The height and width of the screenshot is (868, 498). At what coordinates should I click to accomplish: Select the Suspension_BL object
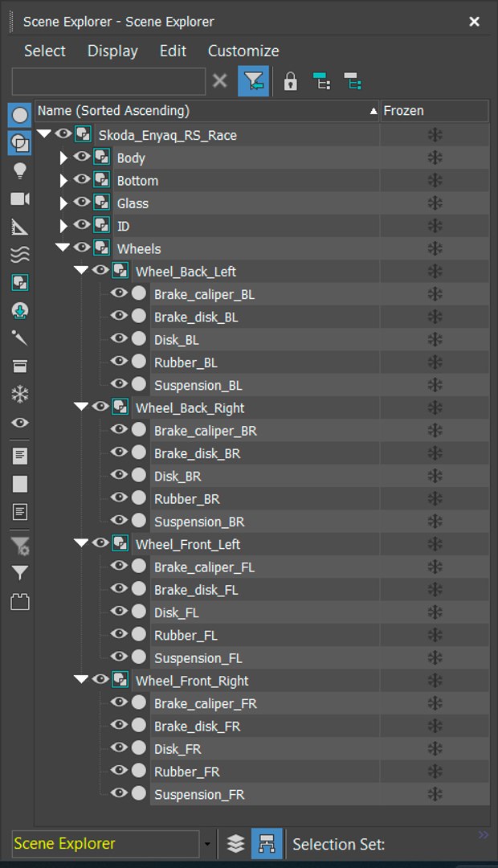264,385
